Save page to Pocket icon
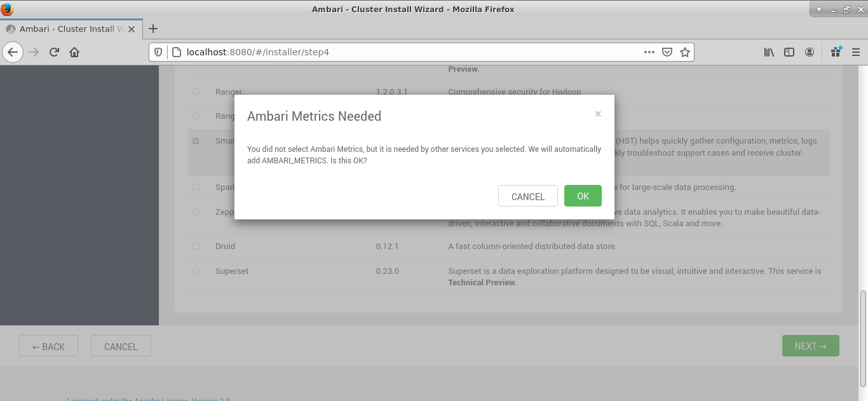The height and width of the screenshot is (401, 868). click(667, 52)
